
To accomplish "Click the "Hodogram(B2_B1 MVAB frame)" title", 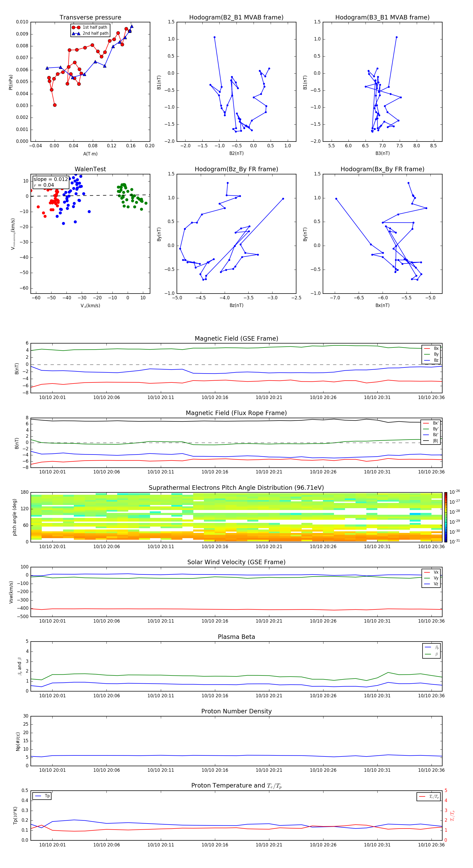I will (236, 18).
